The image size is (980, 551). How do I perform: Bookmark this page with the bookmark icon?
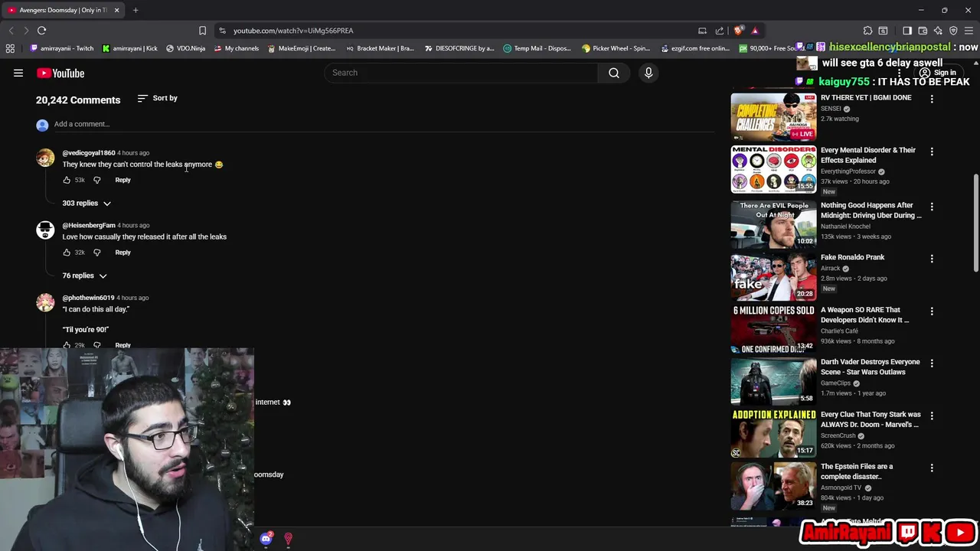pyautogui.click(x=202, y=31)
